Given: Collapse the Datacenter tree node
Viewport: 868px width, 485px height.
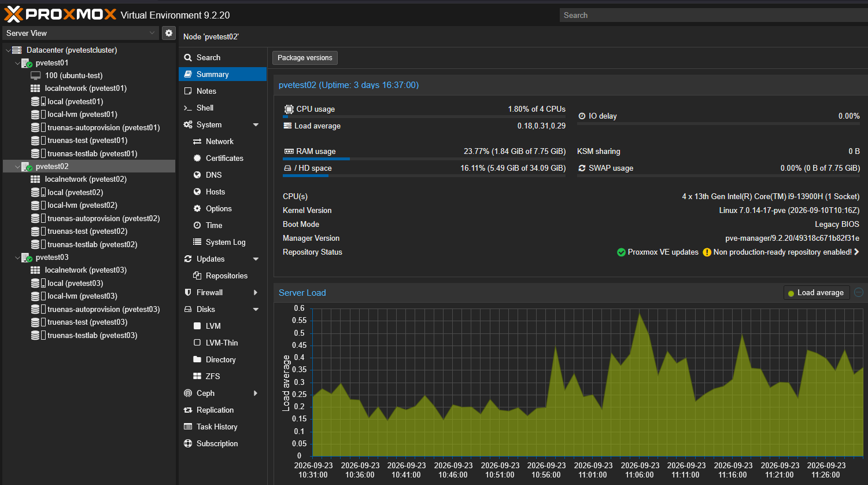Looking at the screenshot, I should pyautogui.click(x=8, y=50).
